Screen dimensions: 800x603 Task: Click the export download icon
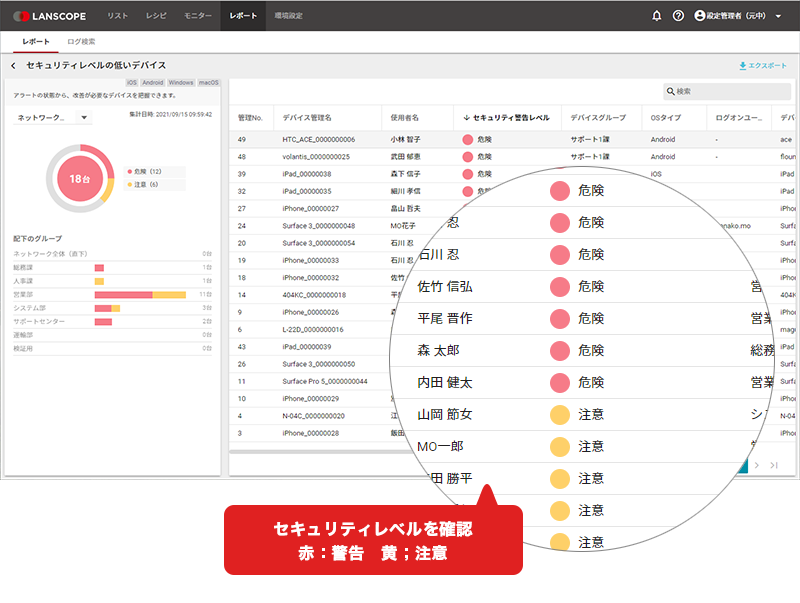742,66
